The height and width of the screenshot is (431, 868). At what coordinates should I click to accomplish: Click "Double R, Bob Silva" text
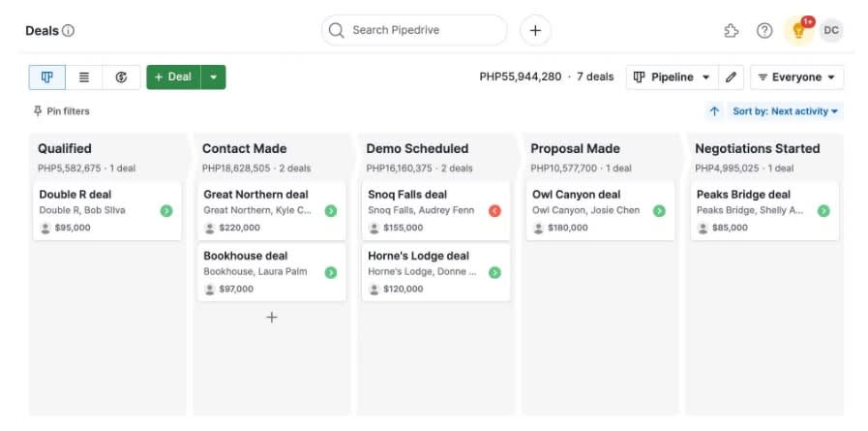click(82, 210)
